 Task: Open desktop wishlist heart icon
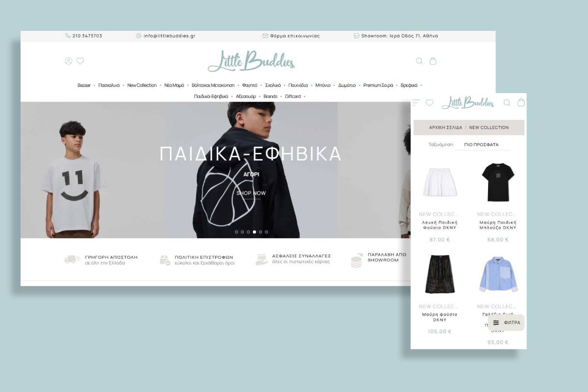[80, 61]
